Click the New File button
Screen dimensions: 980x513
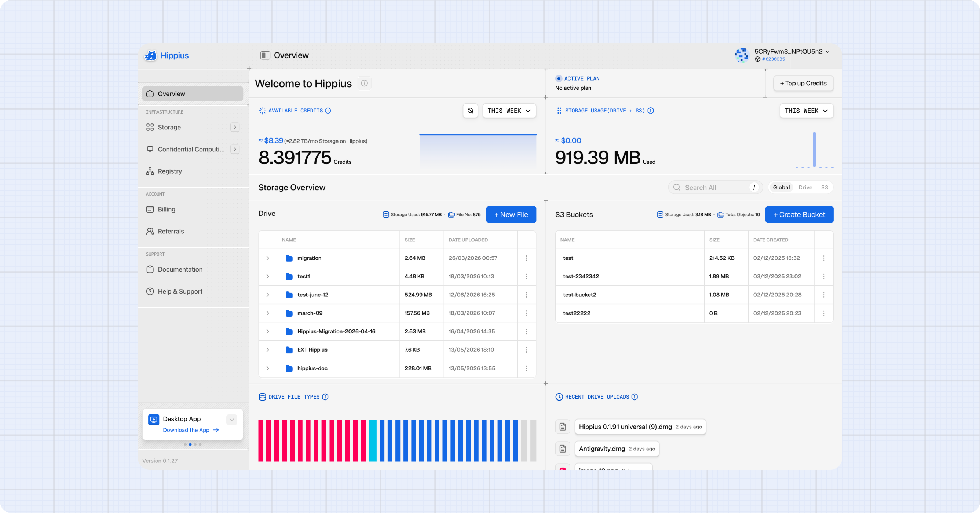(x=511, y=215)
